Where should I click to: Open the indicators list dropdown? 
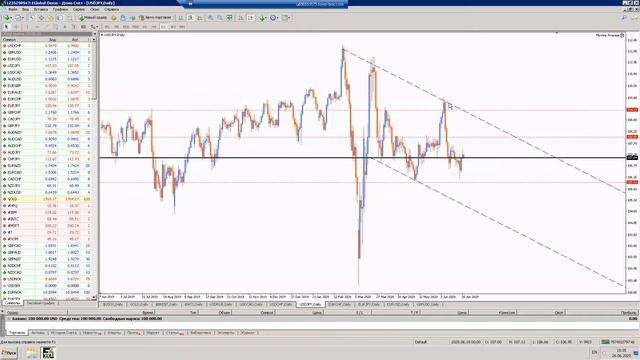(x=262, y=18)
